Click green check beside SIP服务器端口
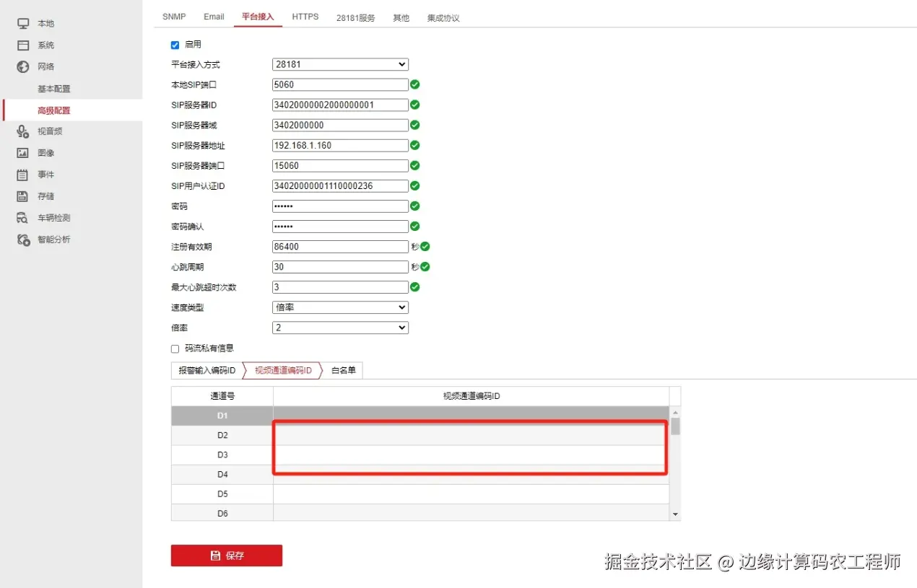Screen dimensions: 917x588 415,165
